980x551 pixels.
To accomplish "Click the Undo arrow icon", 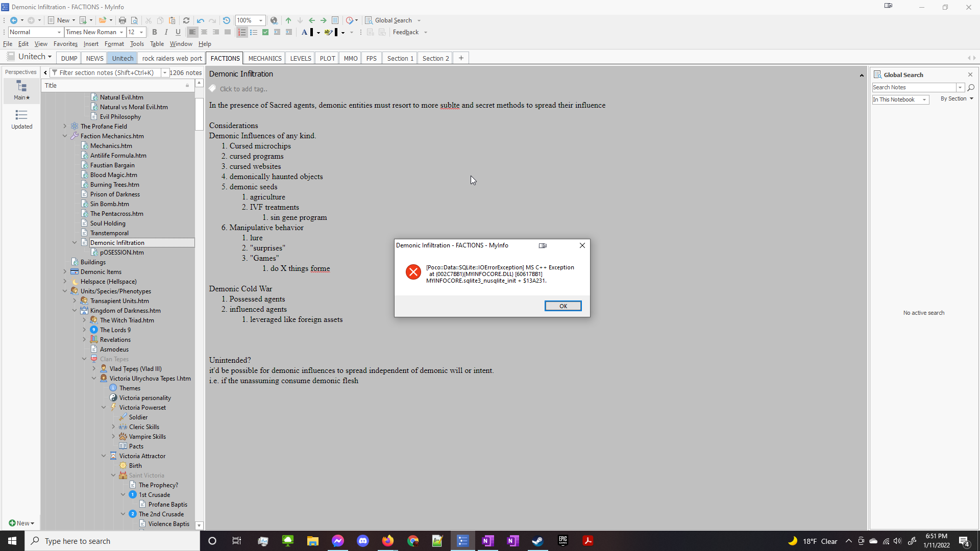I will click(200, 20).
